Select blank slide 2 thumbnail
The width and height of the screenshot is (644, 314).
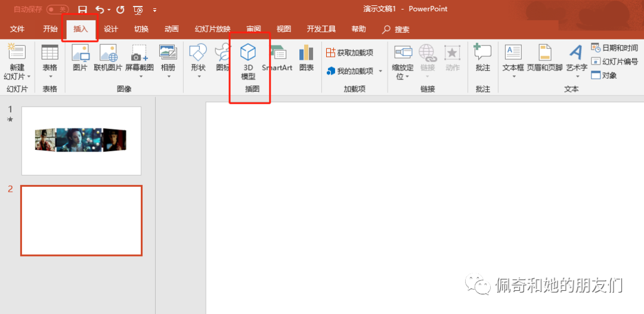click(81, 221)
